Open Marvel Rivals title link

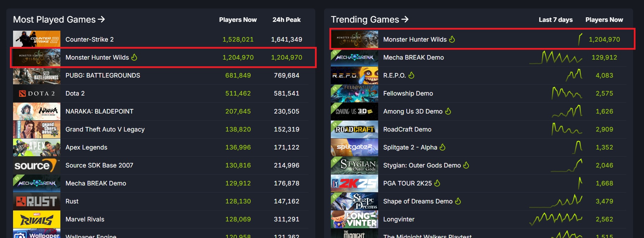click(x=85, y=219)
